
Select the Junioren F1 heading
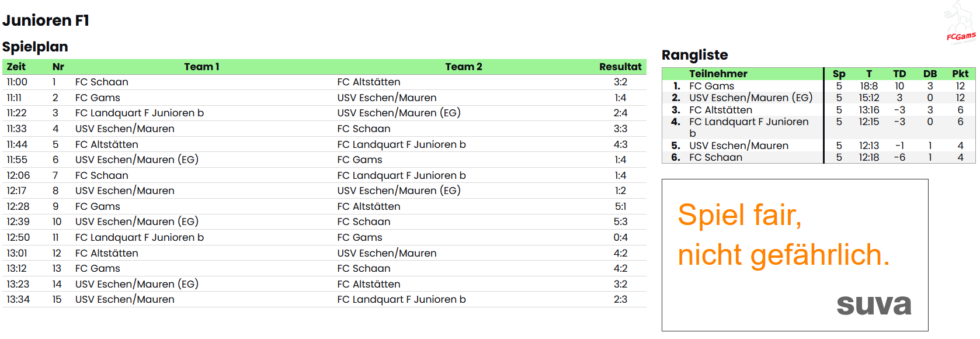click(x=46, y=20)
